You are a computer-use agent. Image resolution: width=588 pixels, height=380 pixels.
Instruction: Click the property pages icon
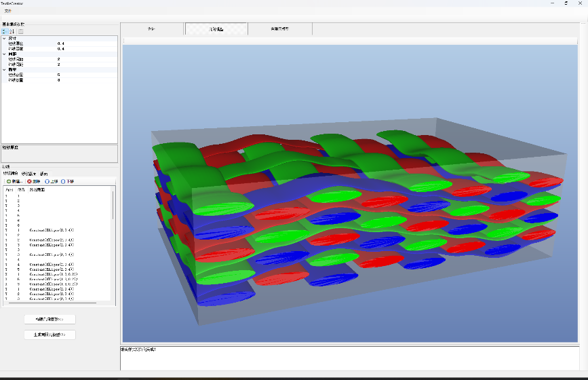[20, 31]
